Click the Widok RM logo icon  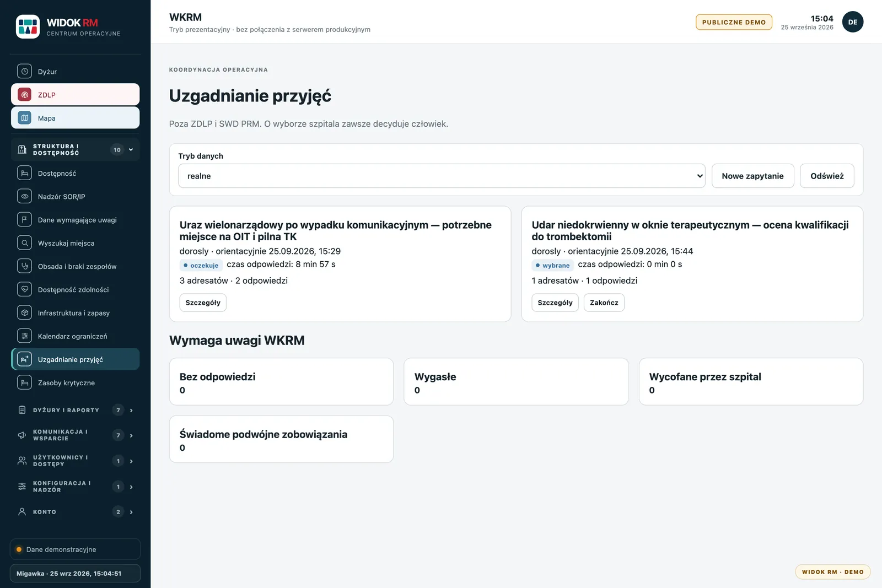(28, 26)
